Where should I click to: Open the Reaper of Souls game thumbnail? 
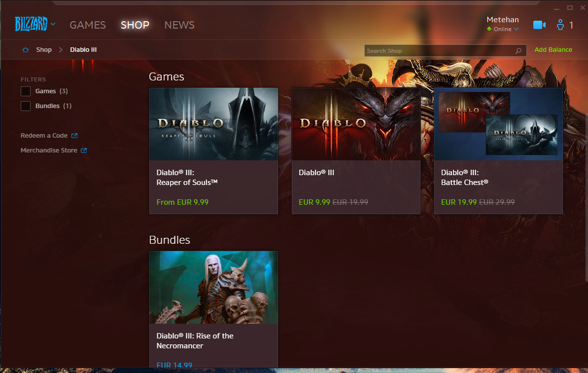214,124
